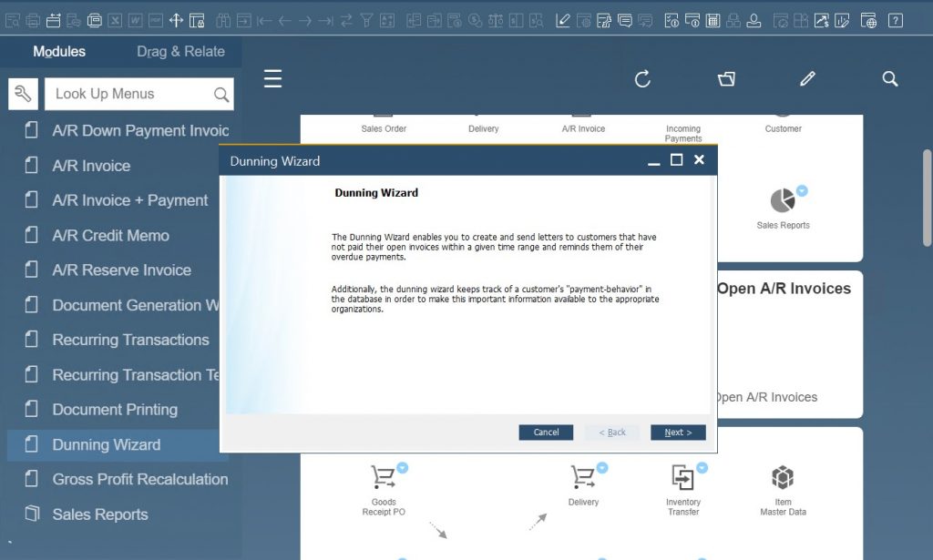Image resolution: width=933 pixels, height=560 pixels.
Task: Export the document to Microsoft Excel
Action: pos(113,19)
